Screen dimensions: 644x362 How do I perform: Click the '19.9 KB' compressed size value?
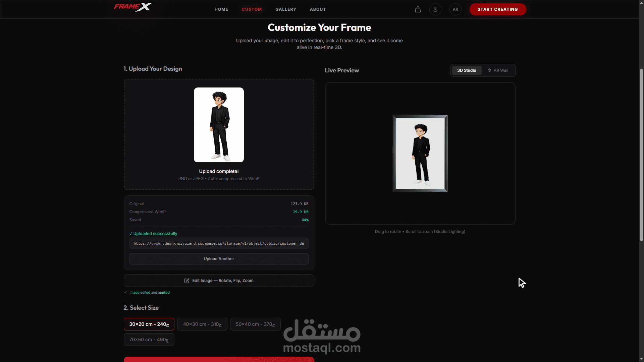point(301,212)
